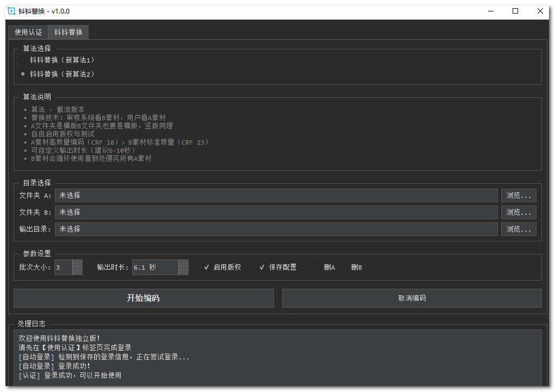Browse for 文件夹 B
The height and width of the screenshot is (392, 555).
(519, 212)
